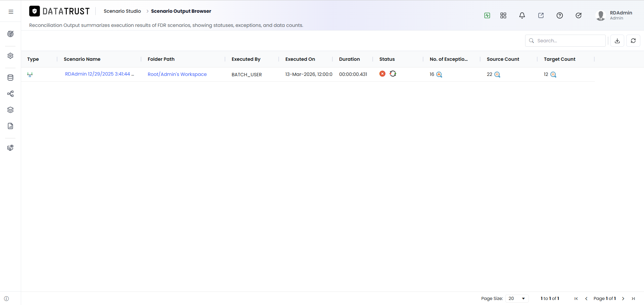
Task: Click the red failed status icon
Action: pos(382,74)
